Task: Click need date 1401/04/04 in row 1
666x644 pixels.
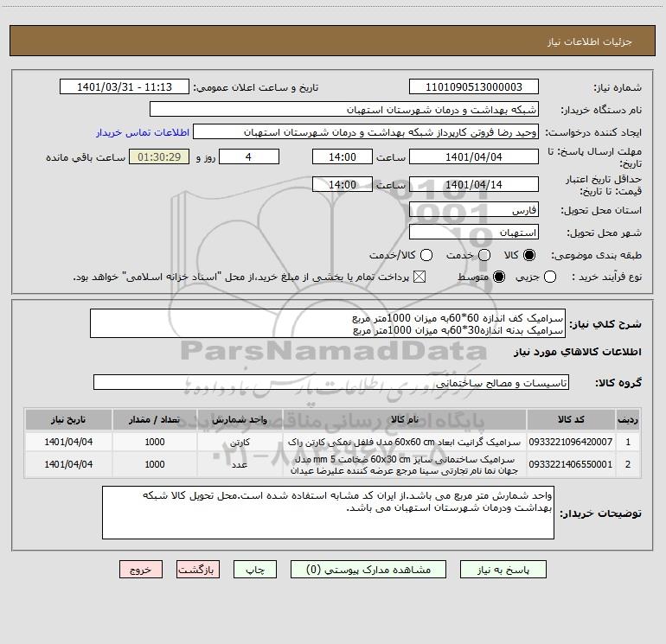Action: 68,442
